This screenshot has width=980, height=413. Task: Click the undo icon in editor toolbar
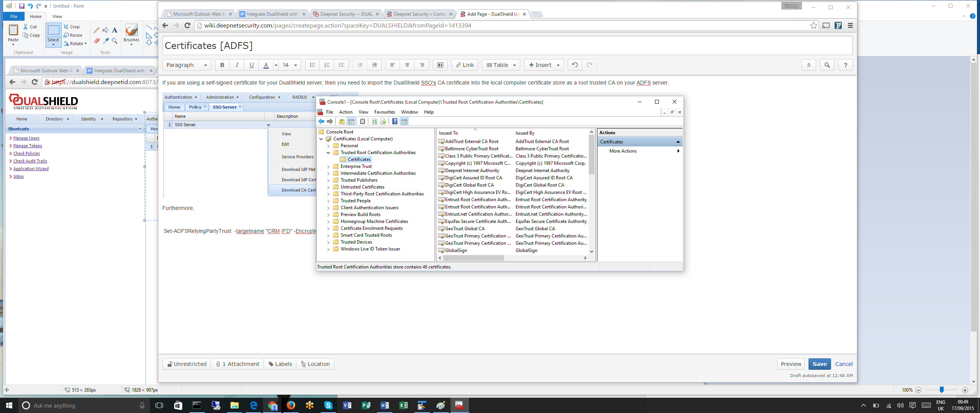point(575,65)
